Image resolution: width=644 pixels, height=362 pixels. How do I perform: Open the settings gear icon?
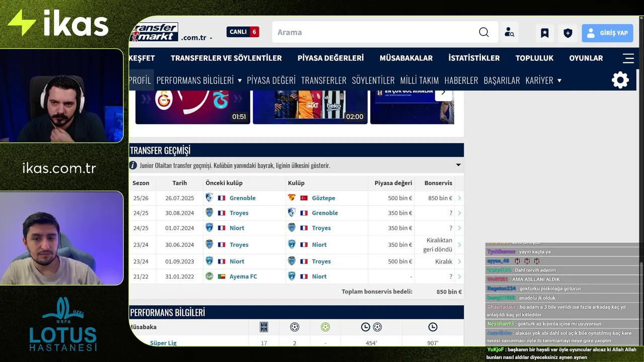click(620, 80)
